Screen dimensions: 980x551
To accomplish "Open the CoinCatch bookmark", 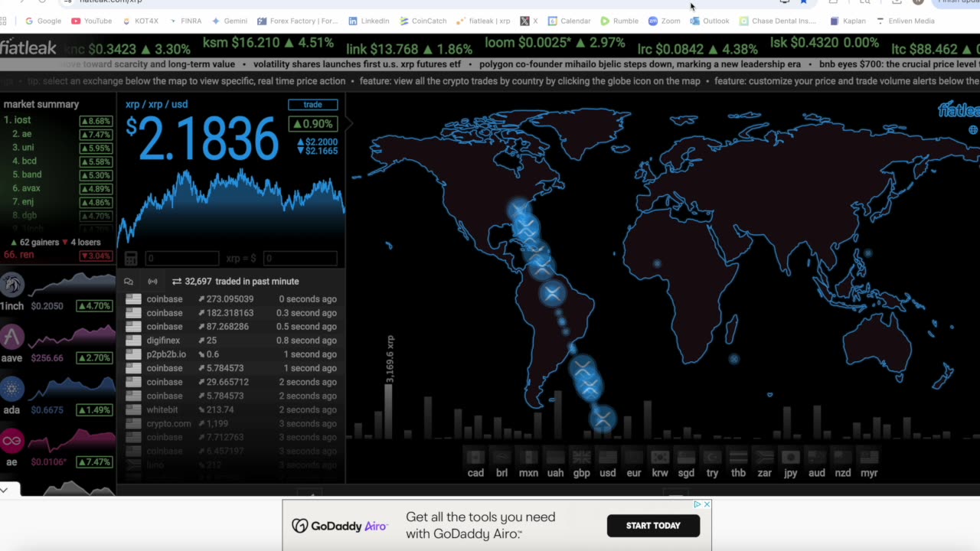I will click(x=423, y=21).
